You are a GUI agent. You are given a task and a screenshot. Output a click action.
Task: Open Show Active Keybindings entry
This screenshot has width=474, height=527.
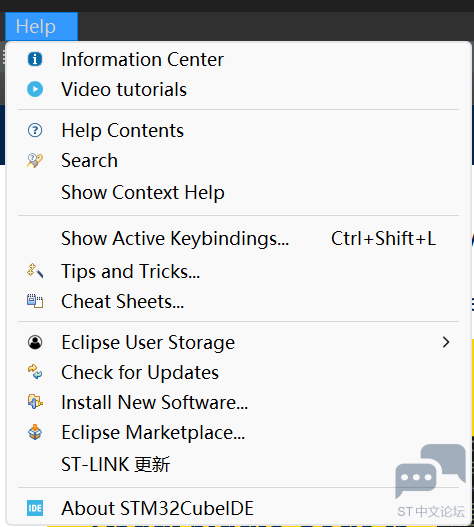point(238,238)
